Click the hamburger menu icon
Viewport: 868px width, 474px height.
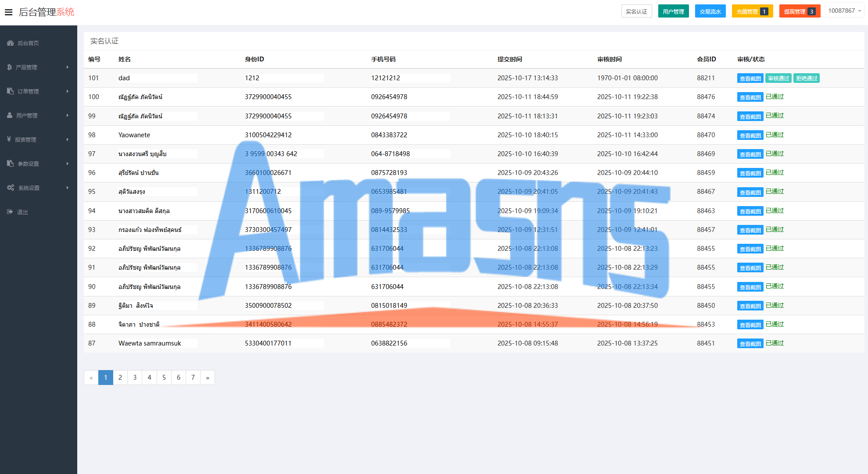point(8,12)
